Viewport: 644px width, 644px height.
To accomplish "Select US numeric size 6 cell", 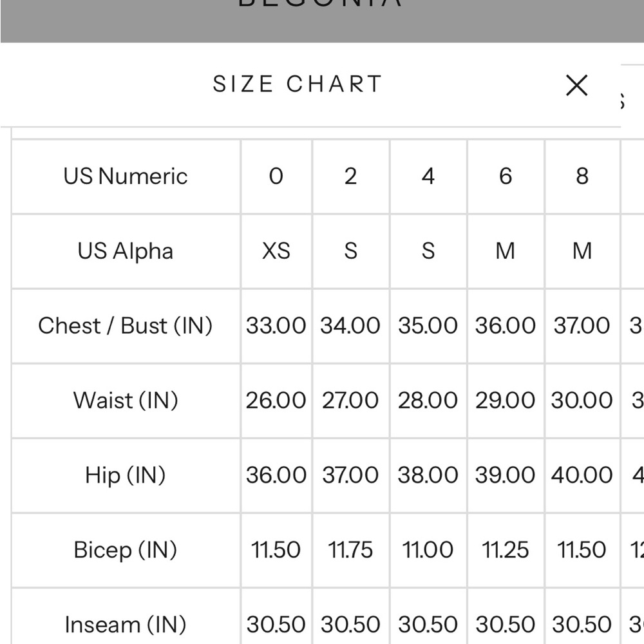I will (x=506, y=176).
